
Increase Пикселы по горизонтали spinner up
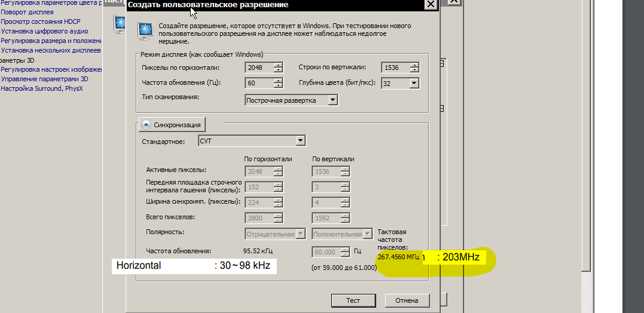click(x=279, y=65)
